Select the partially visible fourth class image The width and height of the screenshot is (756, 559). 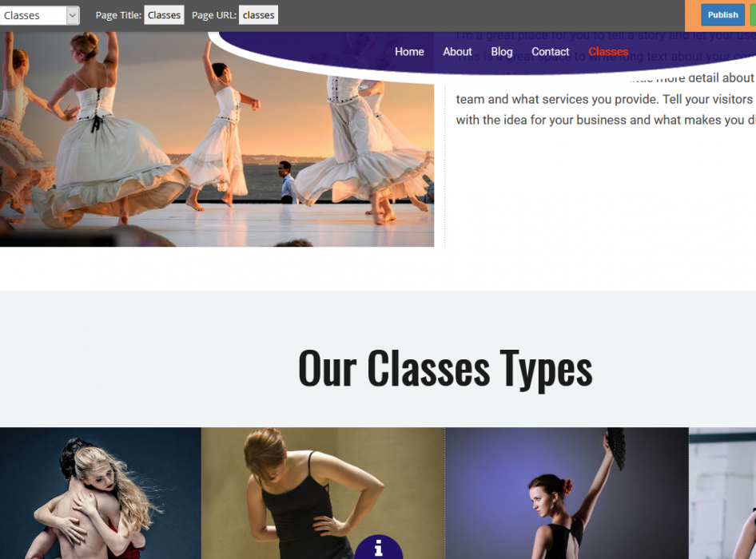pyautogui.click(x=722, y=493)
